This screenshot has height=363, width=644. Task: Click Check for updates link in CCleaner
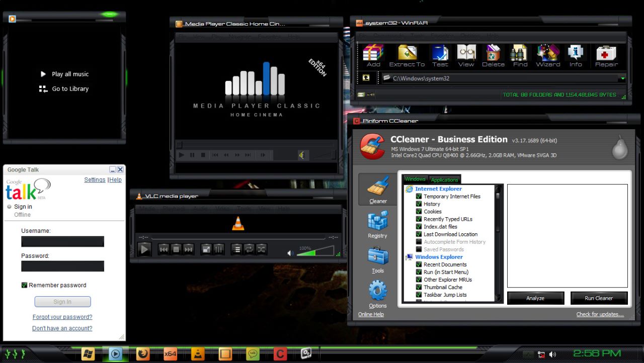pyautogui.click(x=600, y=314)
